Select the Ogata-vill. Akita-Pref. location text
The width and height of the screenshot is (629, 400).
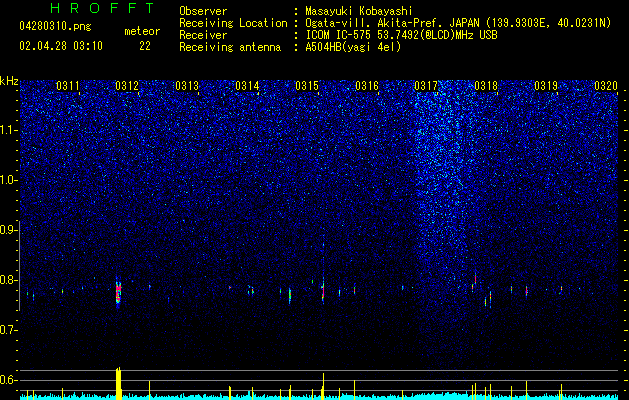click(x=458, y=23)
